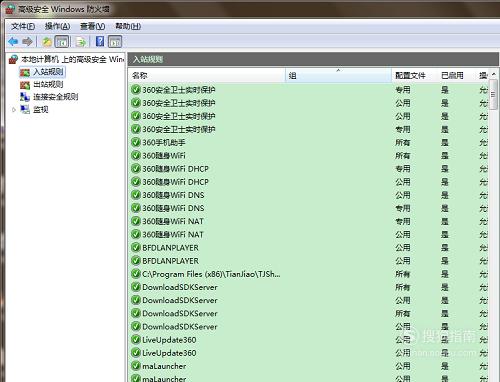Open the 操作(A) menu

(x=57, y=26)
